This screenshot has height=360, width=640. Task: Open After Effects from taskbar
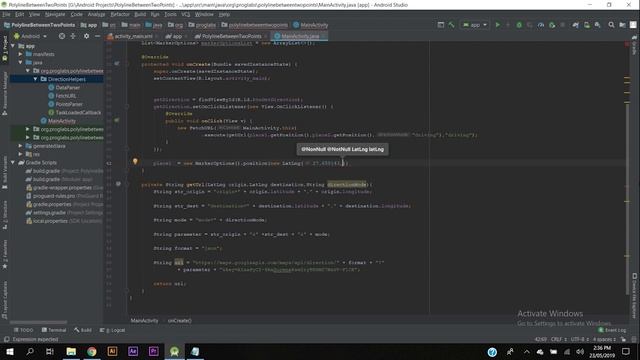coord(133,351)
